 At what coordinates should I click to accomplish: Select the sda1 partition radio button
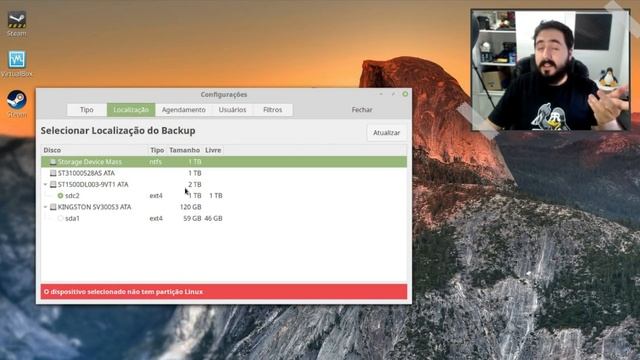tap(60, 219)
